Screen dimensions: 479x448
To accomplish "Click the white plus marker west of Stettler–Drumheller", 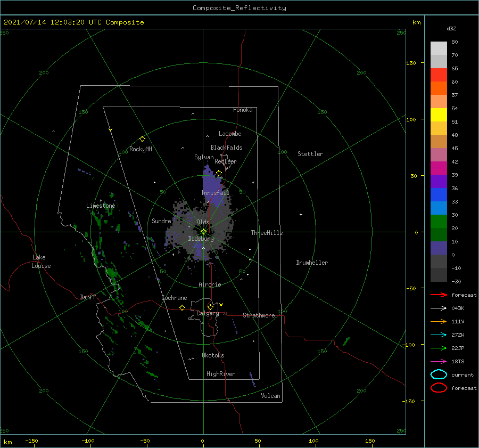I will point(301,214).
